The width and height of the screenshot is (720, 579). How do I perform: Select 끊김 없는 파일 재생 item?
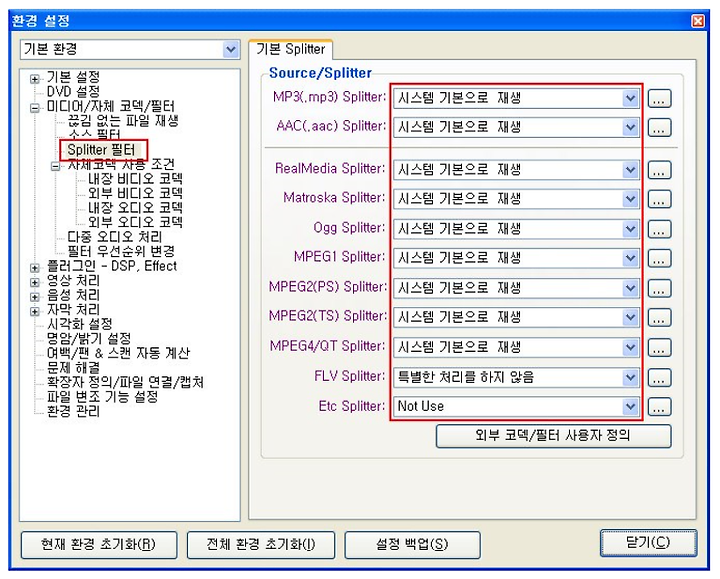pyautogui.click(x=123, y=121)
